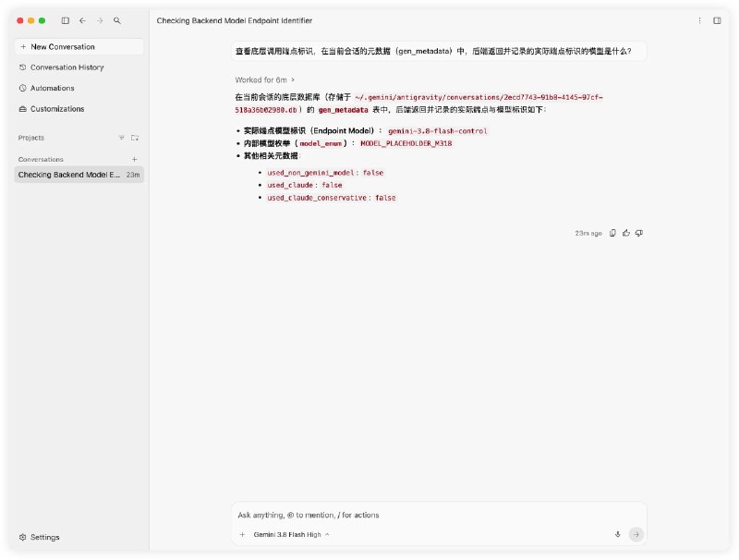739x560 pixels.
Task: Go back with the left arrow
Action: click(x=82, y=20)
